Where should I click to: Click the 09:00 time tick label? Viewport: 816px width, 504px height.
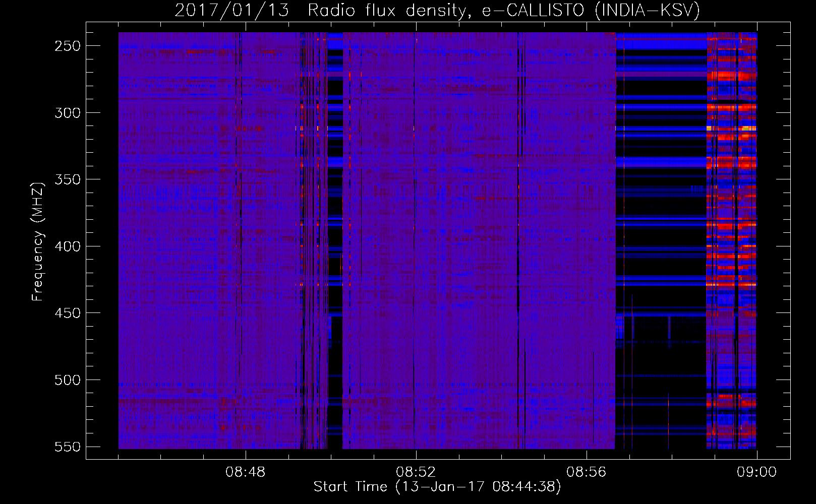(x=757, y=472)
